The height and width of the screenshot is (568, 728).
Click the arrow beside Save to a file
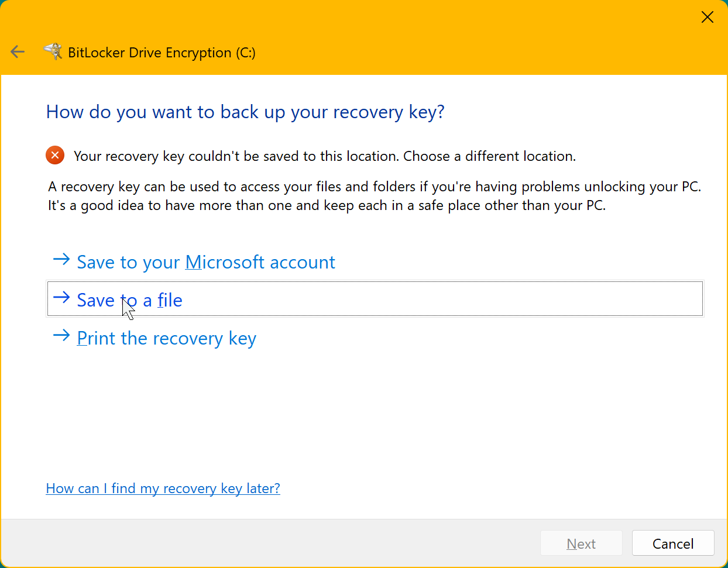pyautogui.click(x=61, y=298)
